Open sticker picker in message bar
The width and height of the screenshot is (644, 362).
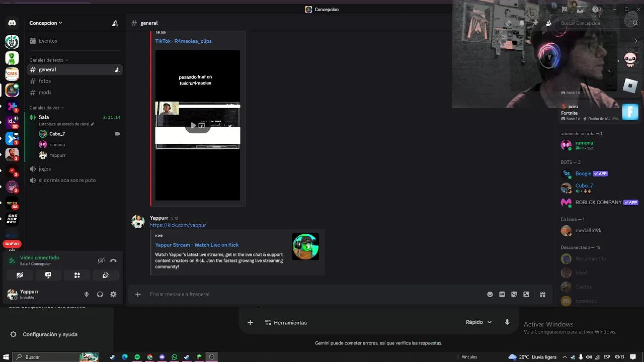click(x=514, y=295)
